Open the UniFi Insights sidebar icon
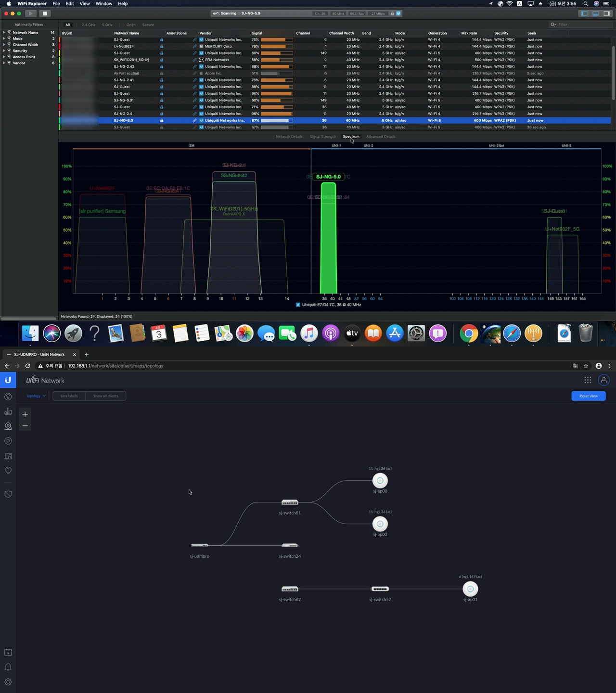616x693 pixels. point(8,470)
